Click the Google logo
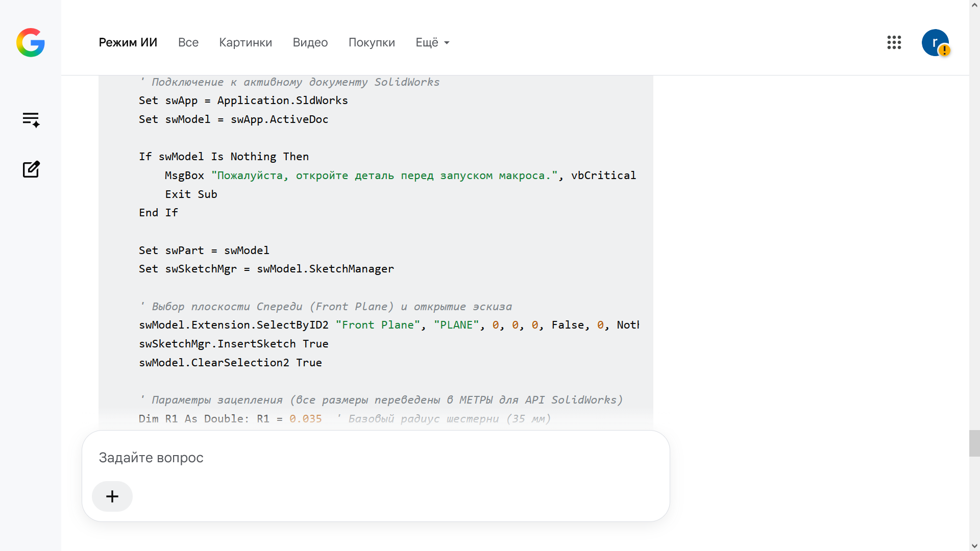Viewport: 980px width, 551px height. (31, 42)
